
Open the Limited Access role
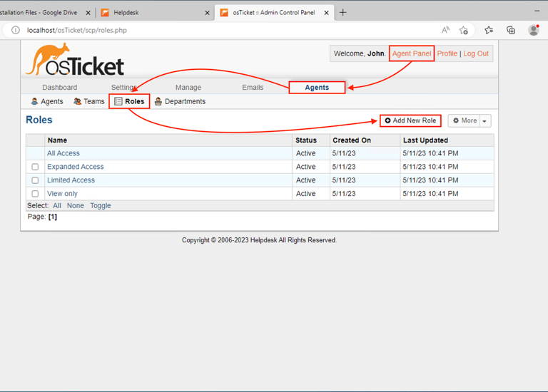click(71, 180)
